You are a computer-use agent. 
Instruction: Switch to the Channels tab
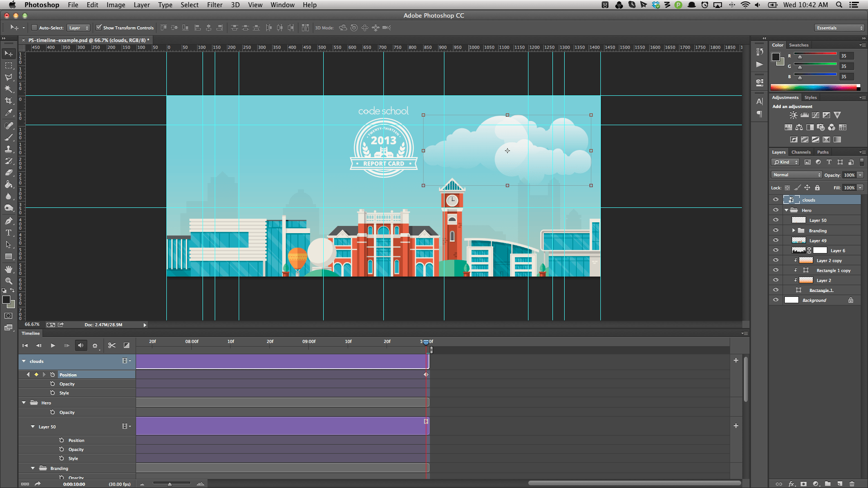pos(801,152)
